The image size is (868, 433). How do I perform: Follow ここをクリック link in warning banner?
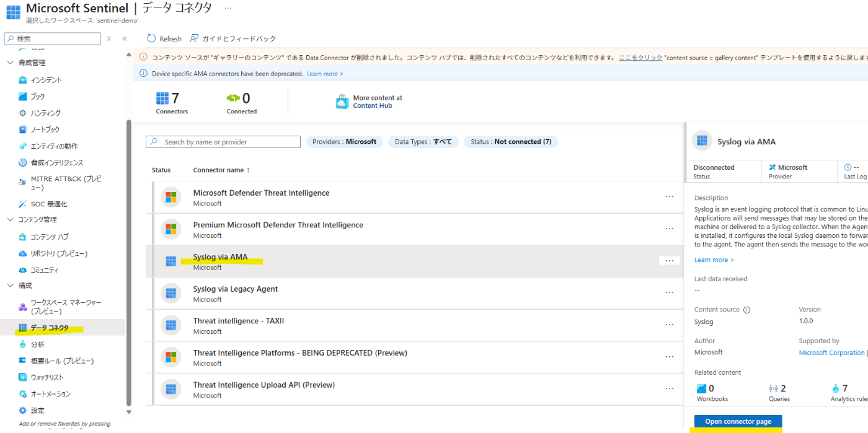[640, 57]
